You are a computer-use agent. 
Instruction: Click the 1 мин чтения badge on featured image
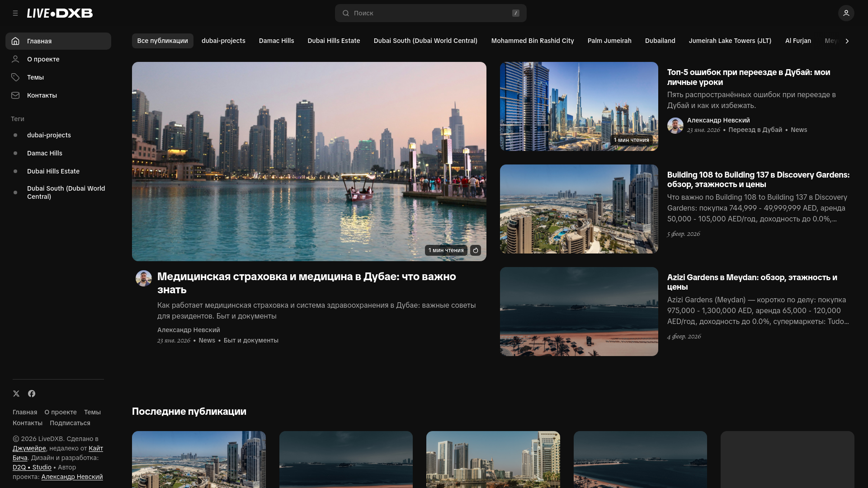446,250
